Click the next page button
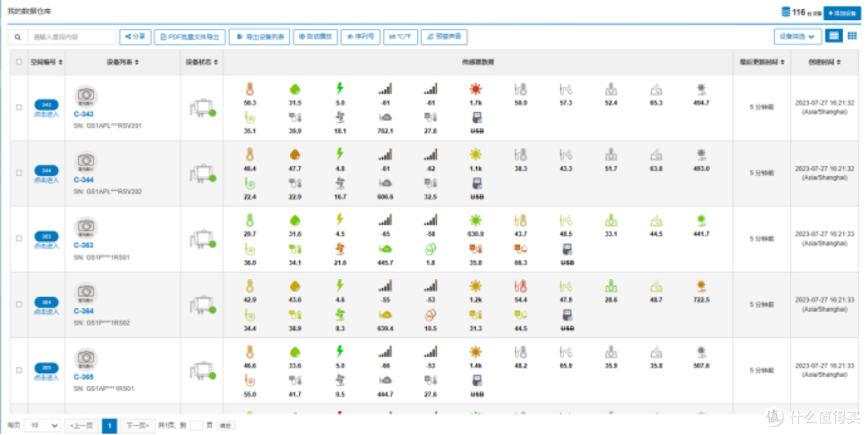868x435 pixels. click(x=137, y=425)
